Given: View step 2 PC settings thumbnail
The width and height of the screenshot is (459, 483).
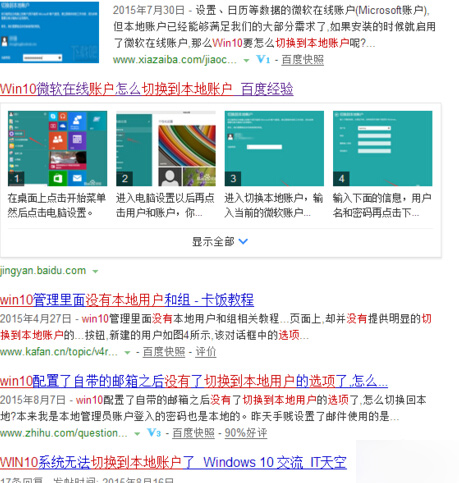Looking at the screenshot, I should [166, 148].
